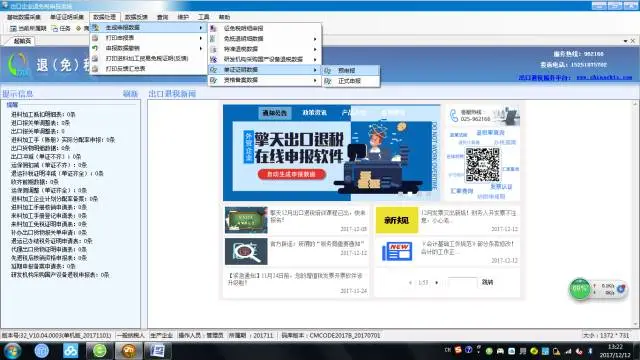Click the chalkboard news thumbnail
The width and height of the screenshot is (640, 360).
tap(246, 220)
